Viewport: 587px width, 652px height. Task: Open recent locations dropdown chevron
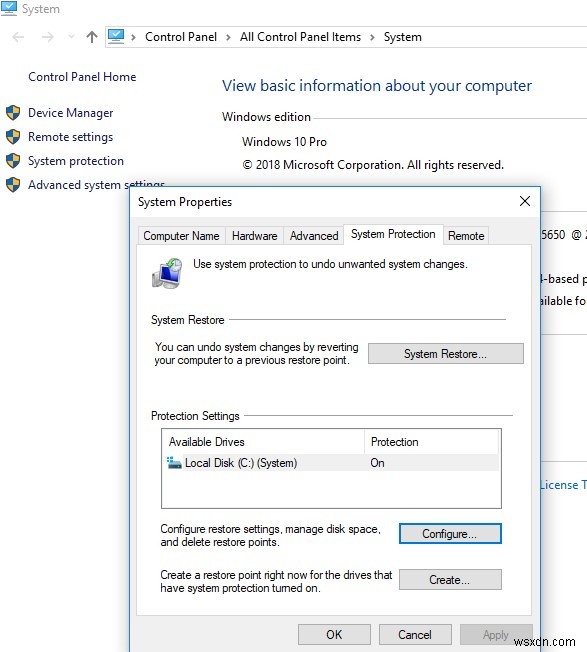(x=71, y=37)
